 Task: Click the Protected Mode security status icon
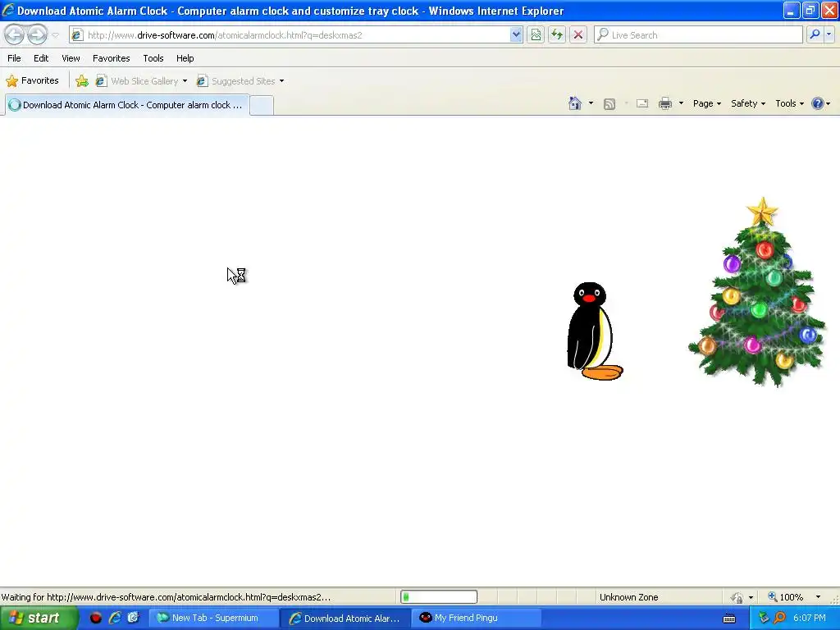coord(737,597)
